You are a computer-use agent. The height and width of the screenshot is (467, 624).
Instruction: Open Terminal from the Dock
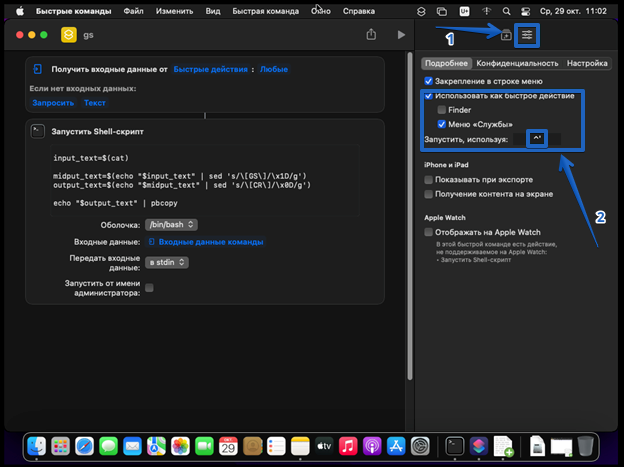(454, 444)
